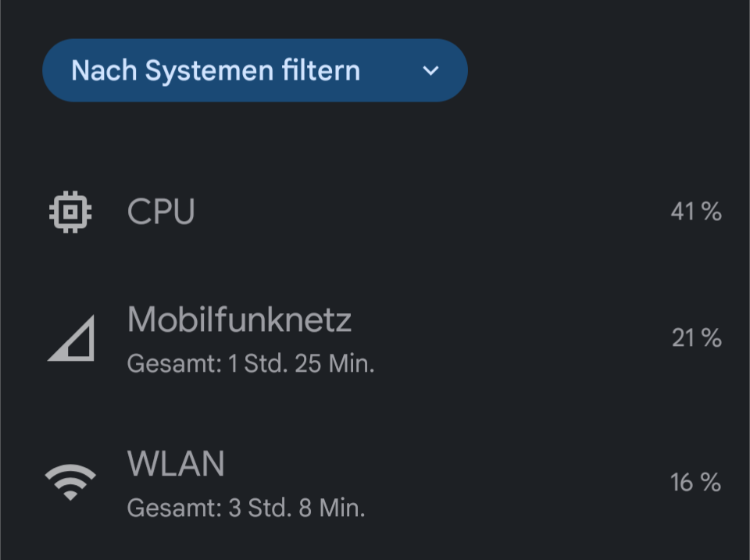Viewport: 750px width, 560px height.
Task: Click 'Gesamt: 3 Std. 8 Min.' subtitle
Action: [x=246, y=508]
